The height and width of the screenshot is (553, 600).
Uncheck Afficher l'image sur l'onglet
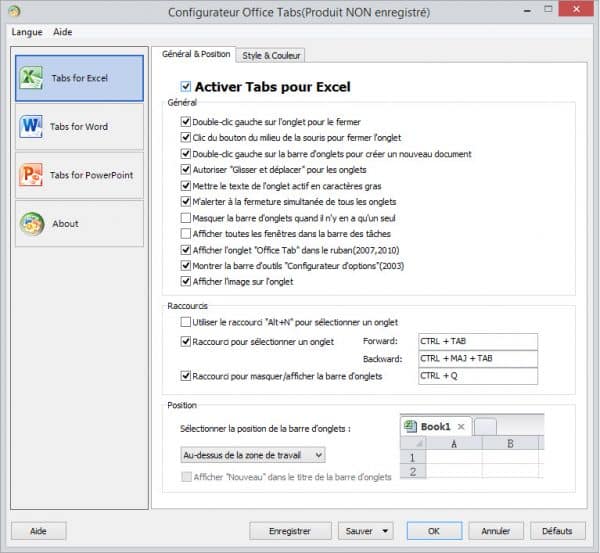click(186, 282)
